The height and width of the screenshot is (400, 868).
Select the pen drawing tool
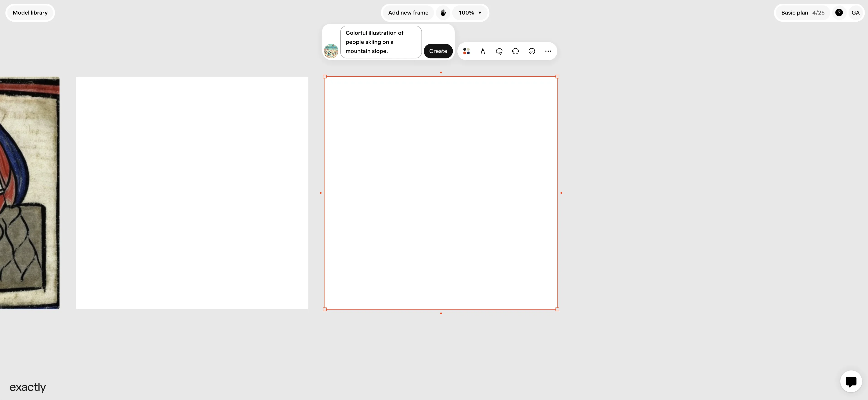483,51
